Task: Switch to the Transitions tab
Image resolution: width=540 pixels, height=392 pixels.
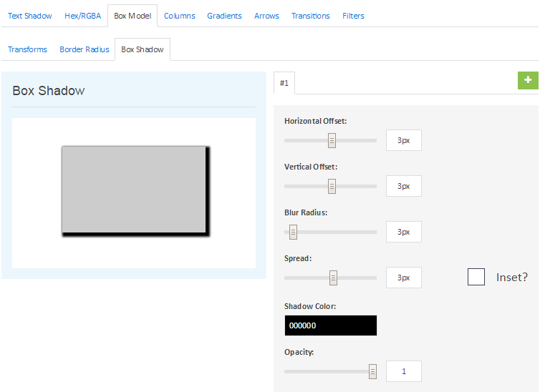Action: click(x=311, y=16)
